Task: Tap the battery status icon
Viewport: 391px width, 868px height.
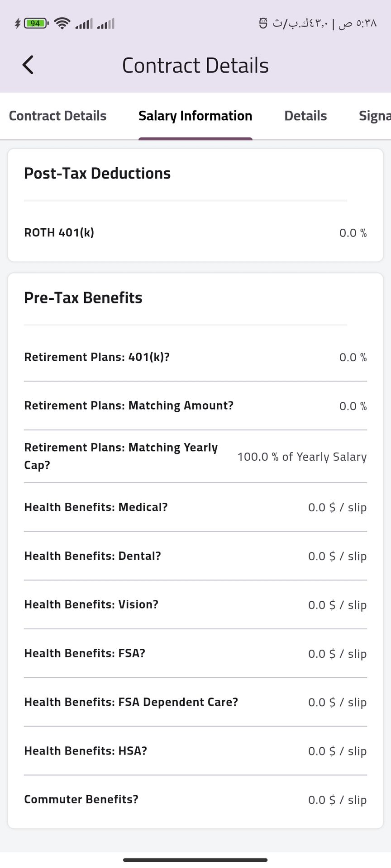Action: [x=36, y=23]
